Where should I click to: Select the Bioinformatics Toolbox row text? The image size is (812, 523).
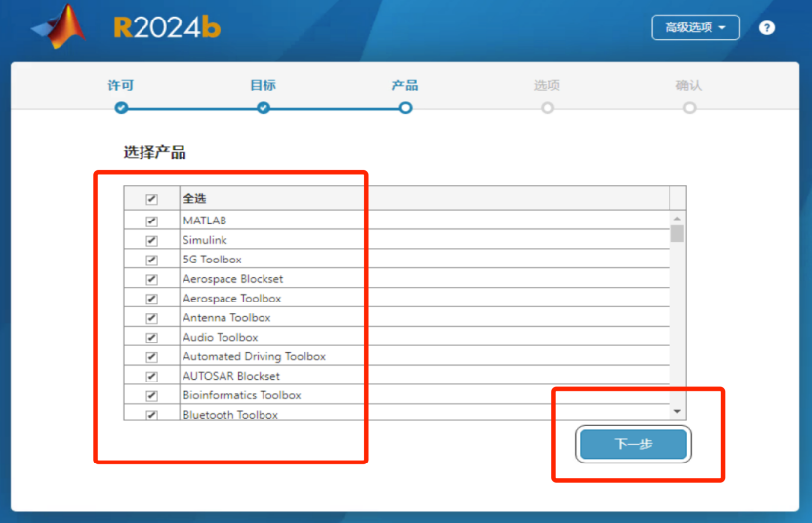242,395
